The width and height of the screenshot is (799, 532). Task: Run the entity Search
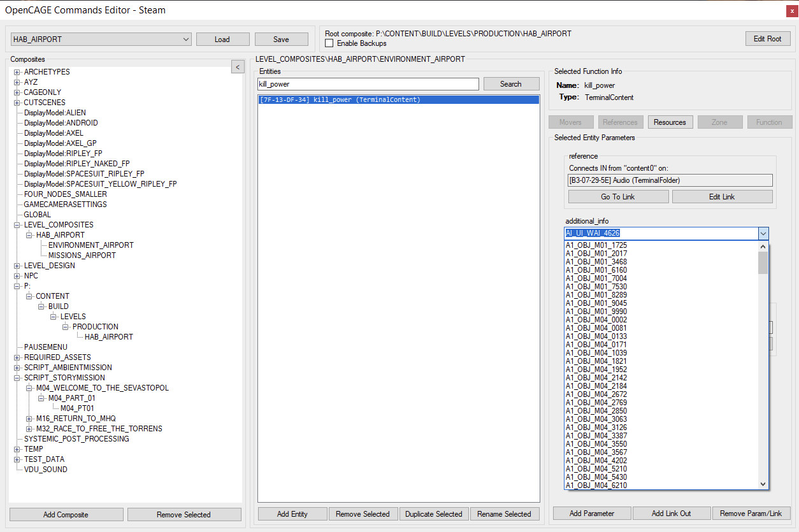(x=511, y=83)
